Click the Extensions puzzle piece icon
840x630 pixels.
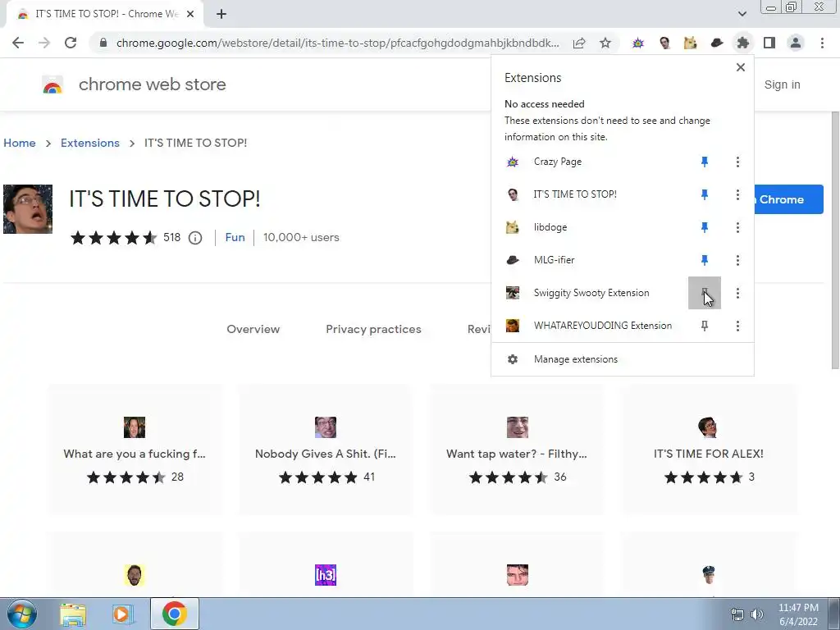[742, 43]
